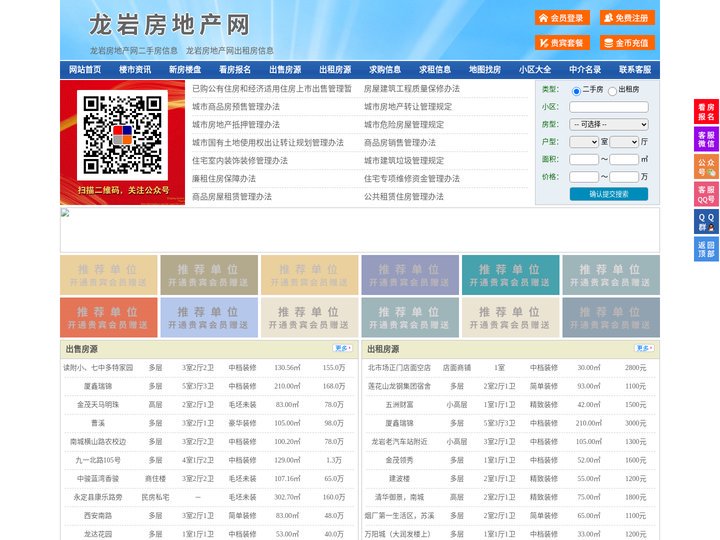720x540 pixels.
Task: Open the pink 客服QQ号 sidebar icon
Action: 706,194
